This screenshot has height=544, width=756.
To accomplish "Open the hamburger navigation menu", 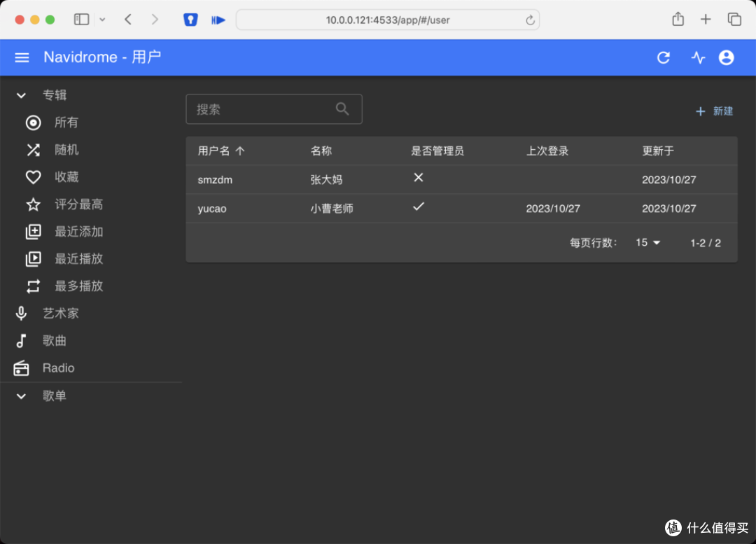I will point(22,58).
